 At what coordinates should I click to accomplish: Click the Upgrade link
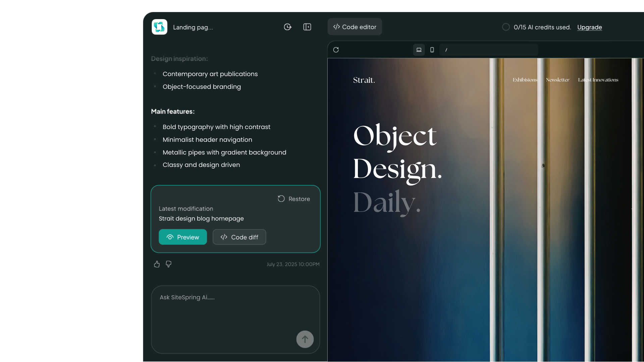click(x=589, y=27)
